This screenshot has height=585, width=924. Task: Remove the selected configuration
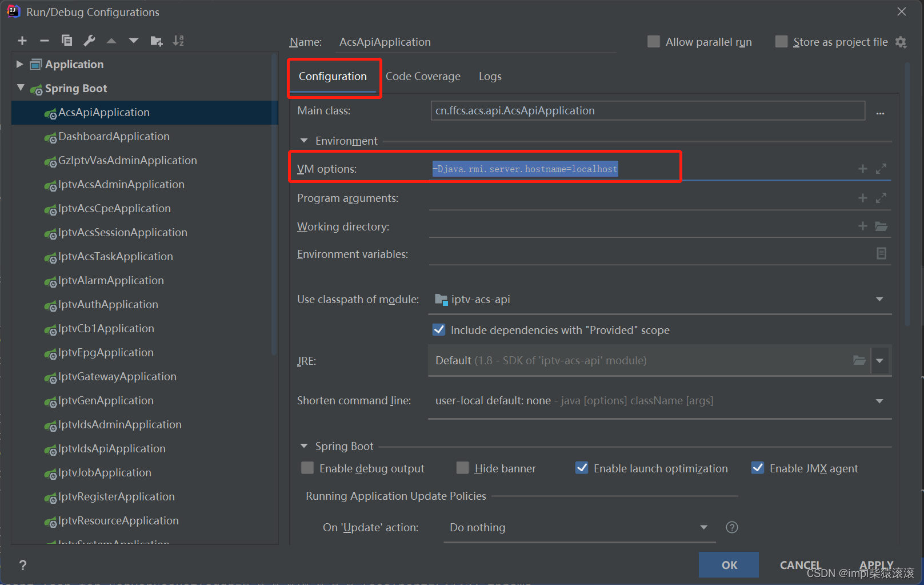pyautogui.click(x=45, y=41)
